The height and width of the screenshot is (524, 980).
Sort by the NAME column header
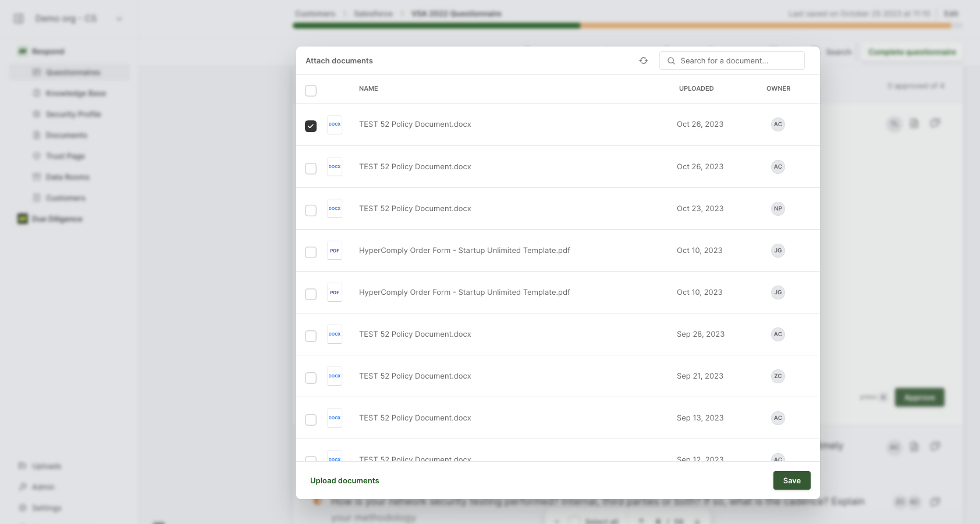pyautogui.click(x=368, y=88)
